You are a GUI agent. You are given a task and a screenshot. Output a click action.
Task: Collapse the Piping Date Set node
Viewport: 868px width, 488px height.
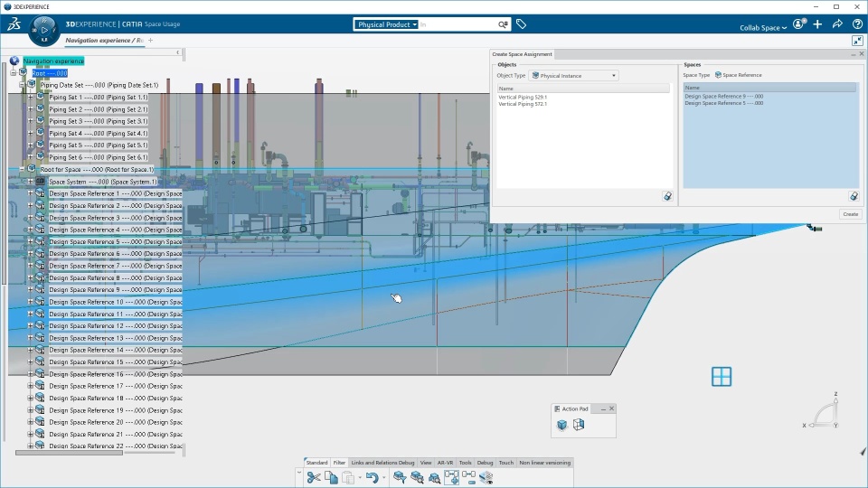coord(22,85)
